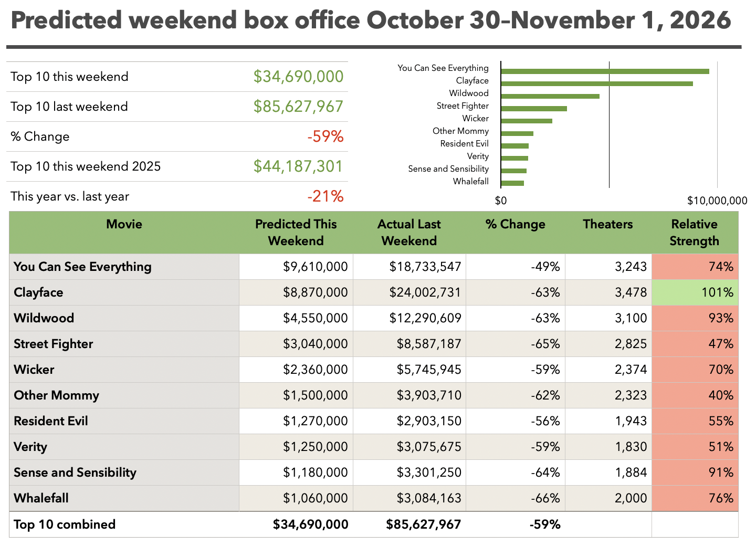Image resolution: width=756 pixels, height=546 pixels.
Task: Select the 'This year vs. last year' label
Action: [70, 196]
